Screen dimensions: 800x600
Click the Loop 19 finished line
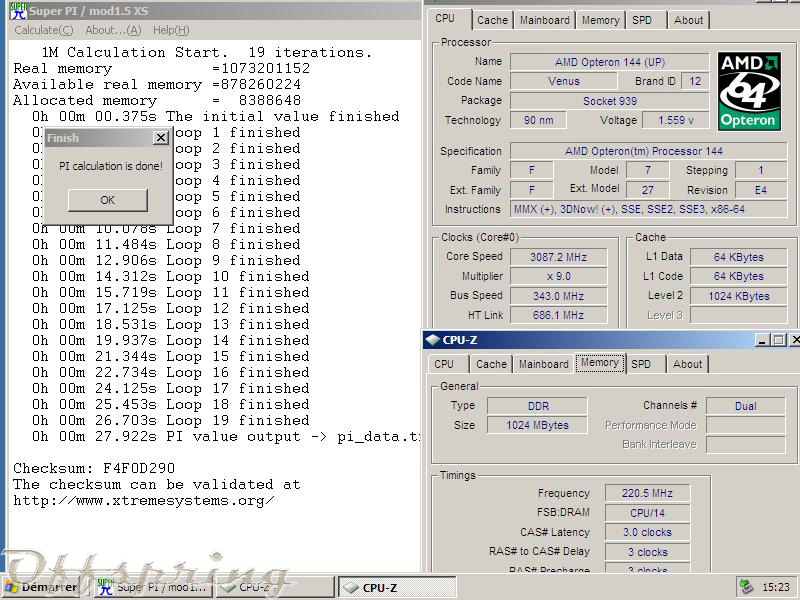point(170,420)
